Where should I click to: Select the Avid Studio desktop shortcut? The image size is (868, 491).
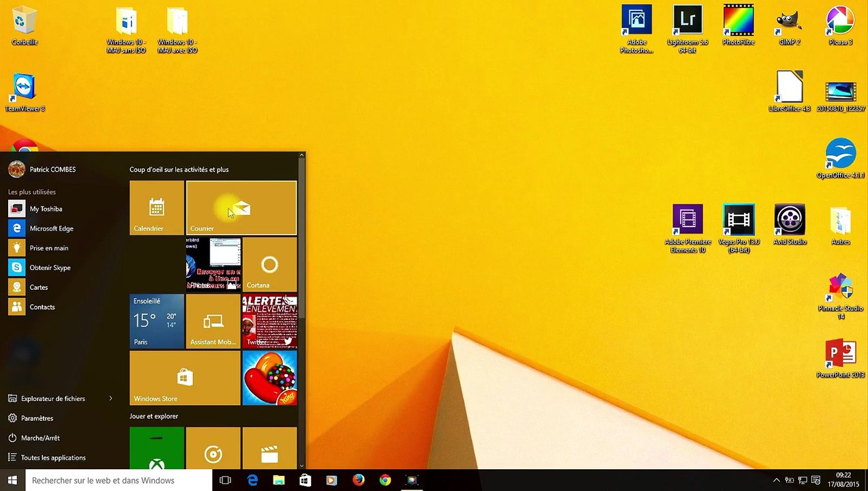pos(790,225)
